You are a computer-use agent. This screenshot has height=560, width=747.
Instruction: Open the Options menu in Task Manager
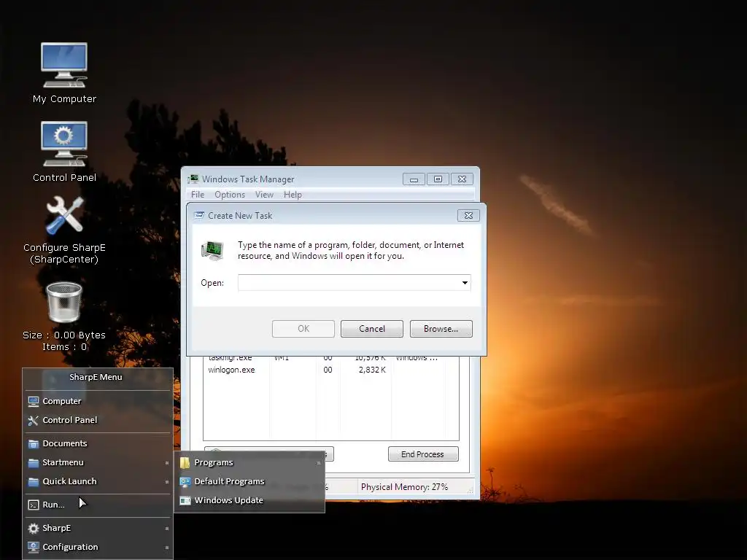tap(230, 195)
